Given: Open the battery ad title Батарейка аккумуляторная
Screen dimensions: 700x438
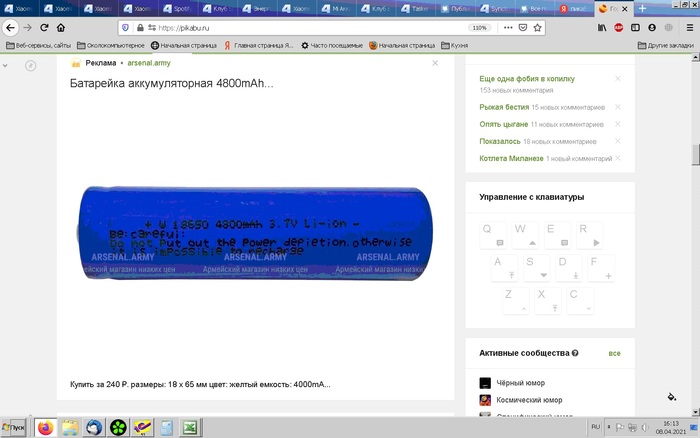Looking at the screenshot, I should (171, 83).
